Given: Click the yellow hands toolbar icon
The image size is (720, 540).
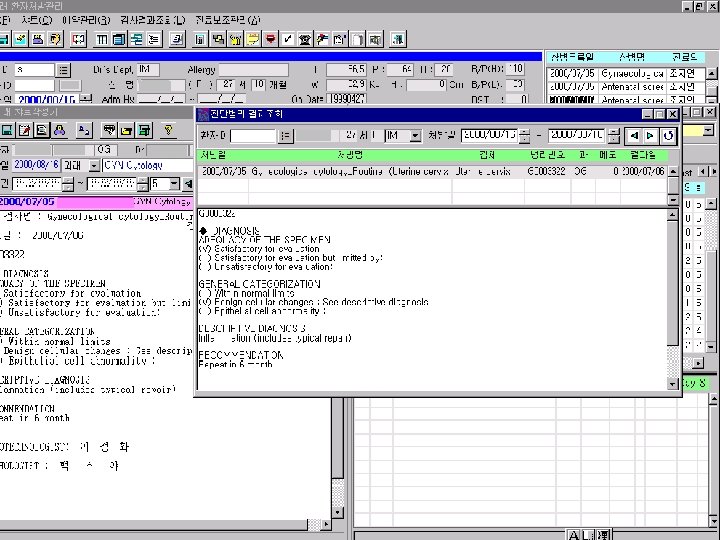Looking at the screenshot, I should [236, 39].
